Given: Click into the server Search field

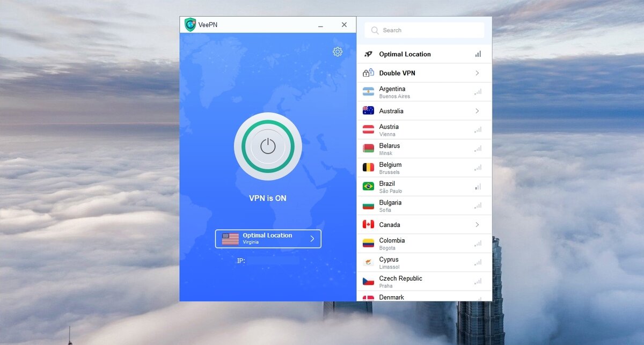Looking at the screenshot, I should click(425, 31).
